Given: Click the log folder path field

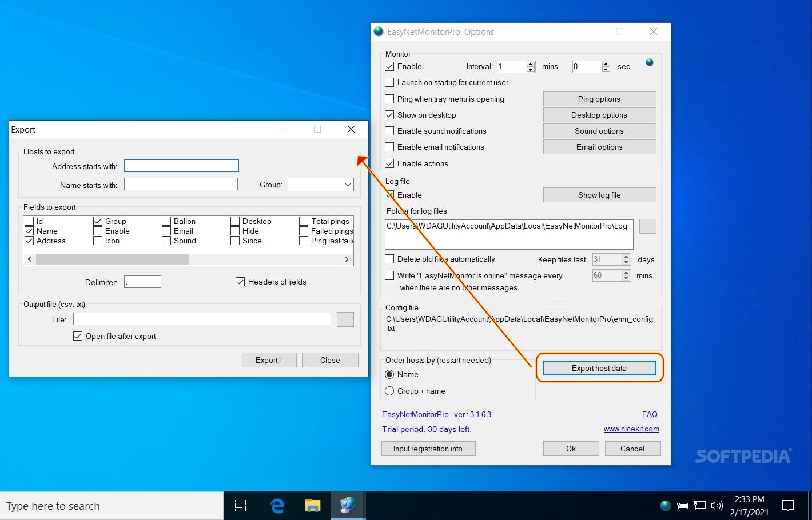Looking at the screenshot, I should tap(510, 234).
